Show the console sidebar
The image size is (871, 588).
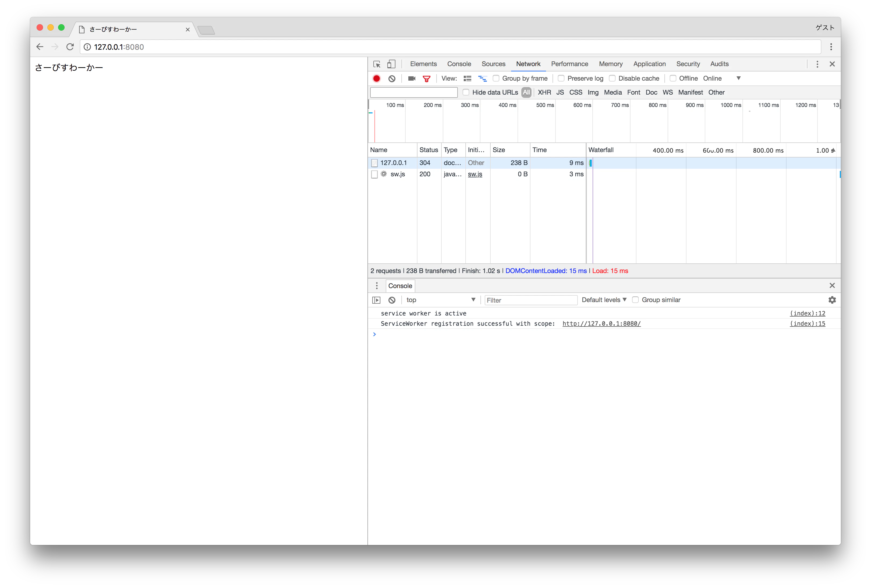[376, 300]
